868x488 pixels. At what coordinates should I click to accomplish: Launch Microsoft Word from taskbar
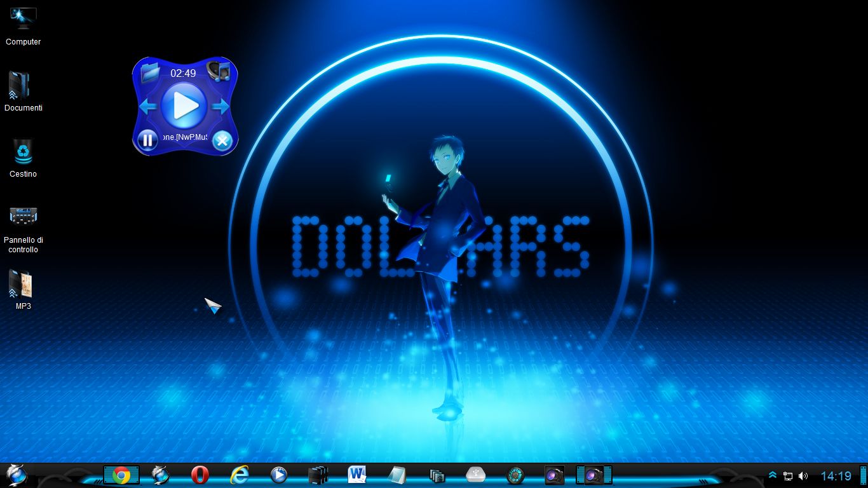(357, 475)
